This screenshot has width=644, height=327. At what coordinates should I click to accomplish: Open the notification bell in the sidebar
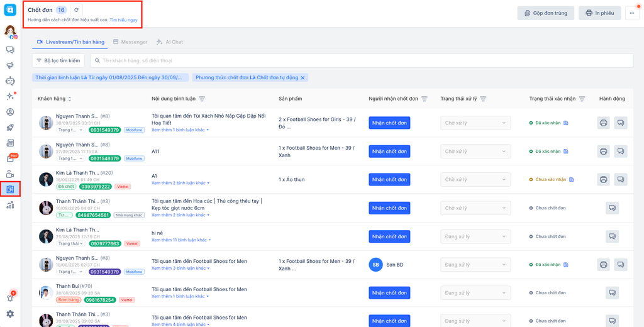click(x=10, y=297)
